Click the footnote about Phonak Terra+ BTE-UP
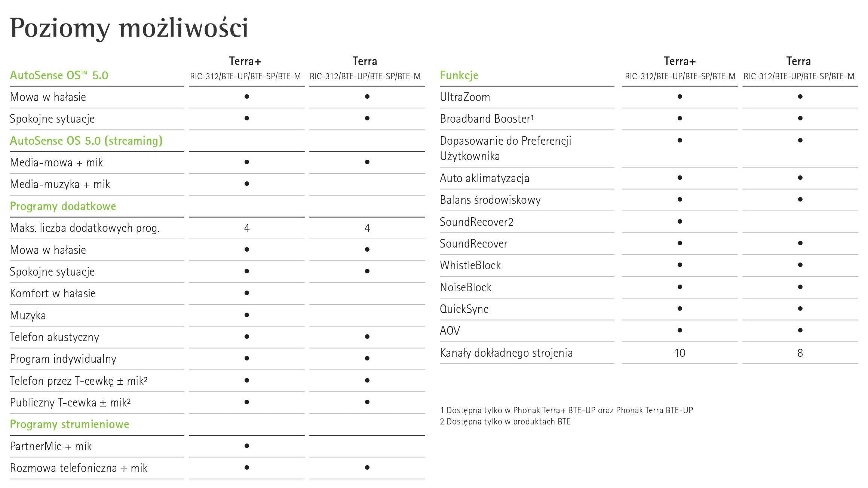868x488 pixels. (x=567, y=410)
